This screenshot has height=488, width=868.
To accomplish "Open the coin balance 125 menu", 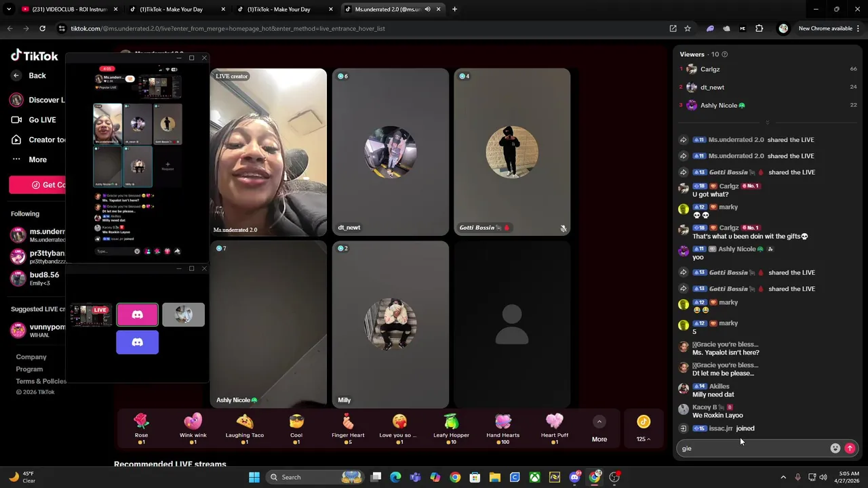I will (x=644, y=430).
